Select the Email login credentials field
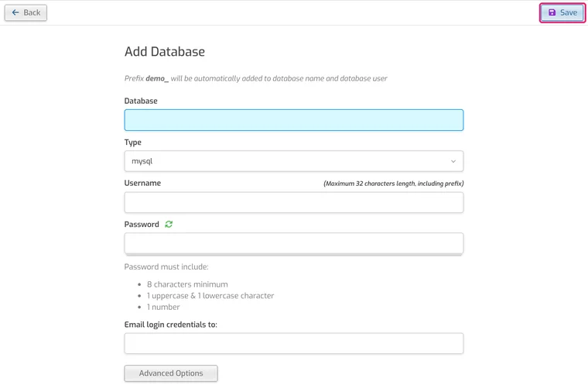 [294, 343]
